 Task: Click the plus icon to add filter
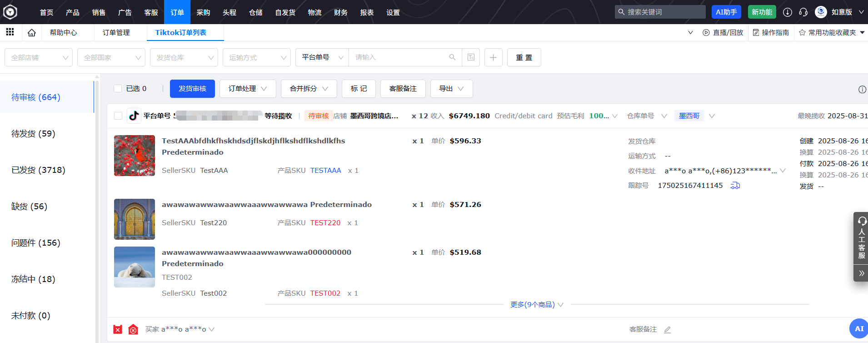pos(493,57)
